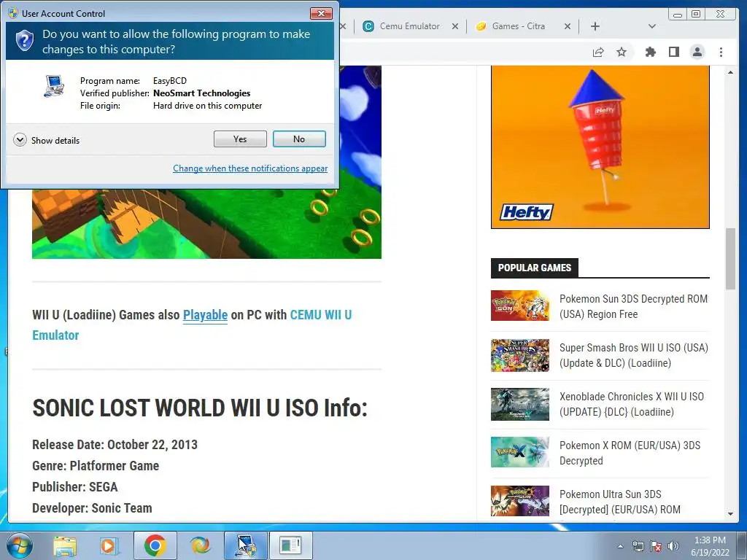Viewport: 747px width, 560px height.
Task: Click the EasyBCD UAC taskbar item
Action: pyautogui.click(x=246, y=545)
